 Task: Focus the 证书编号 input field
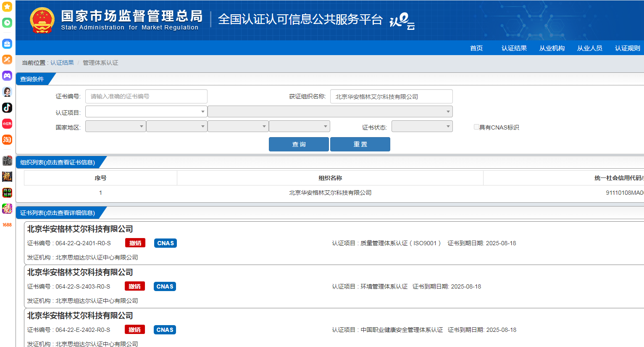point(146,96)
